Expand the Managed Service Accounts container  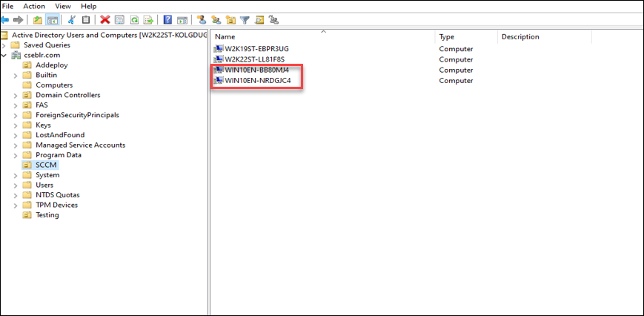coord(16,145)
